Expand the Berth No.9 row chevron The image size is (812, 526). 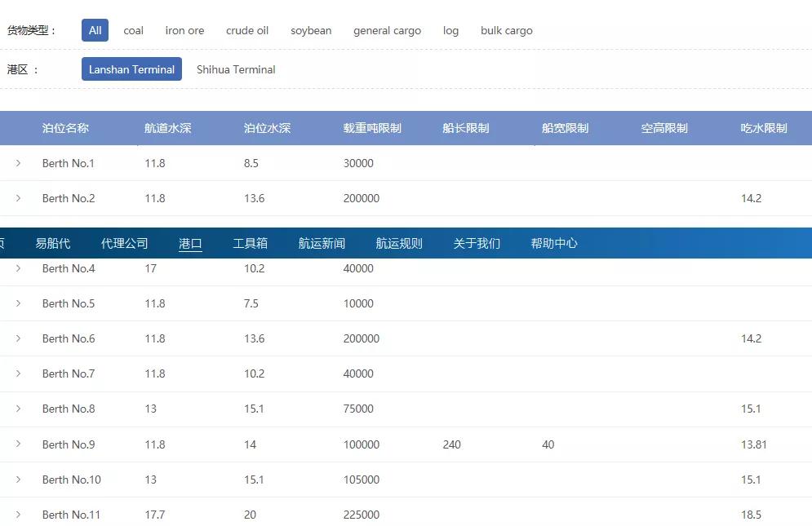click(18, 444)
